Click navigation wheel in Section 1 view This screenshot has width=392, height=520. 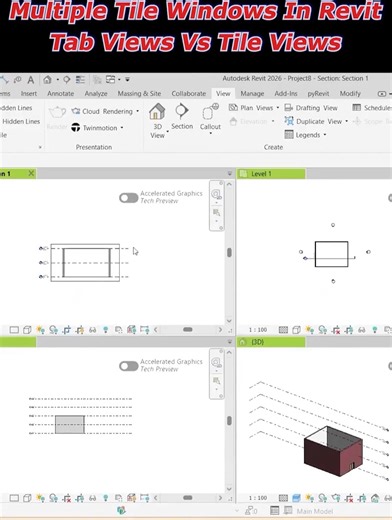[x=216, y=194]
